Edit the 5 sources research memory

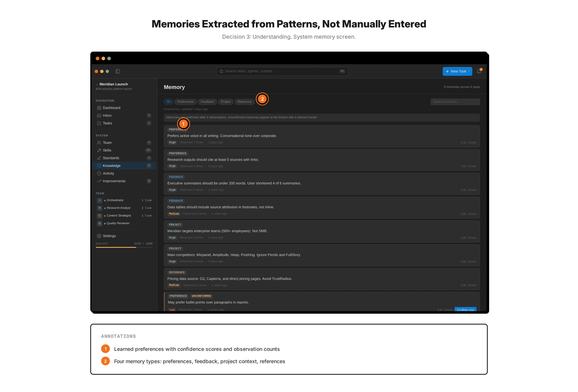(x=463, y=166)
